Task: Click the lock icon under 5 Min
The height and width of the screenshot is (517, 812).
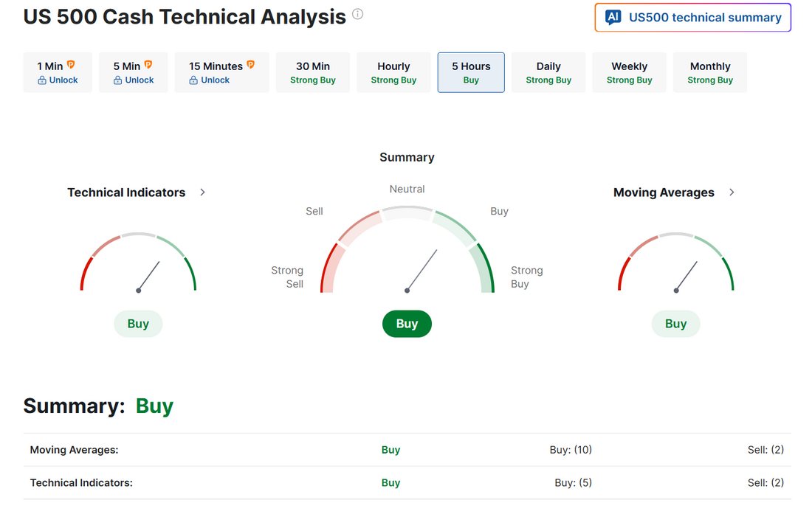Action: pyautogui.click(x=118, y=80)
